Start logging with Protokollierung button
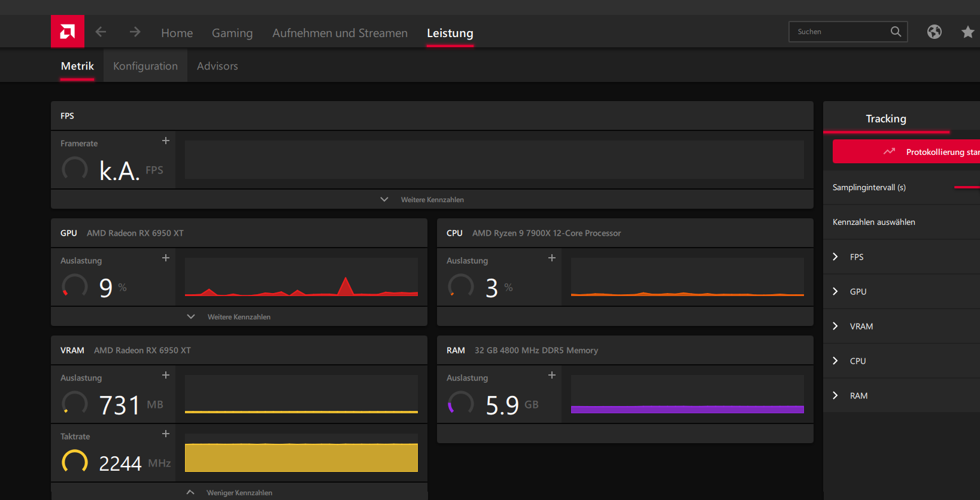Image resolution: width=980 pixels, height=500 pixels. tap(906, 151)
